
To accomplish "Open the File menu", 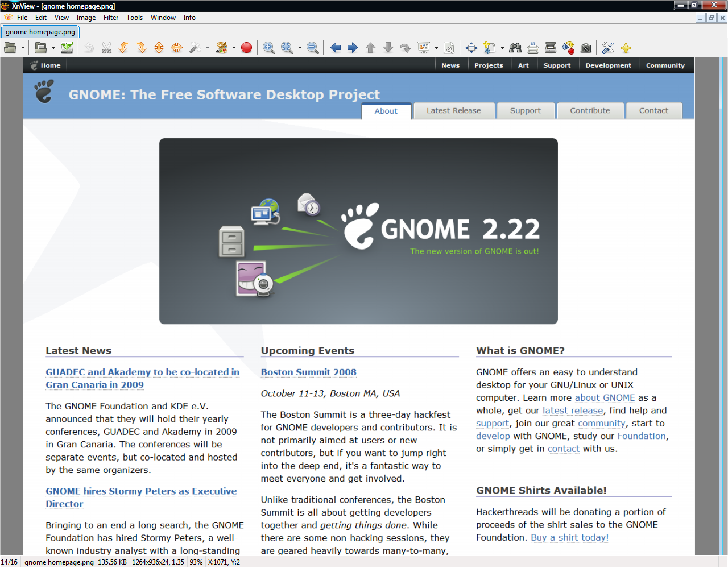I will pyautogui.click(x=22, y=18).
